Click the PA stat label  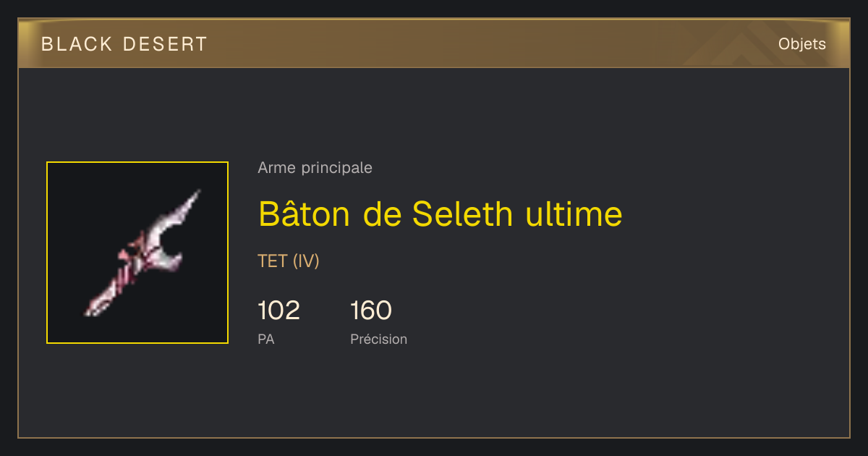265,339
